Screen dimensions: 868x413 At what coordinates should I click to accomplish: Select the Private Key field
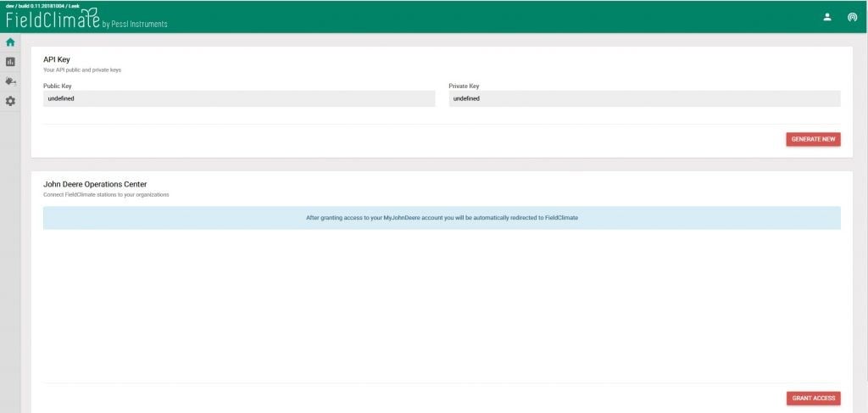pyautogui.click(x=644, y=98)
